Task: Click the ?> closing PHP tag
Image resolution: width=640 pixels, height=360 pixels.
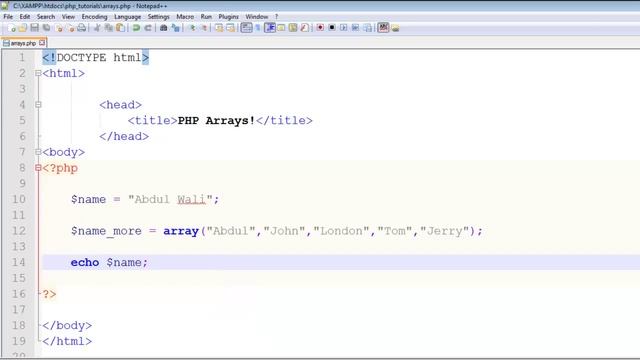Action: click(49, 294)
